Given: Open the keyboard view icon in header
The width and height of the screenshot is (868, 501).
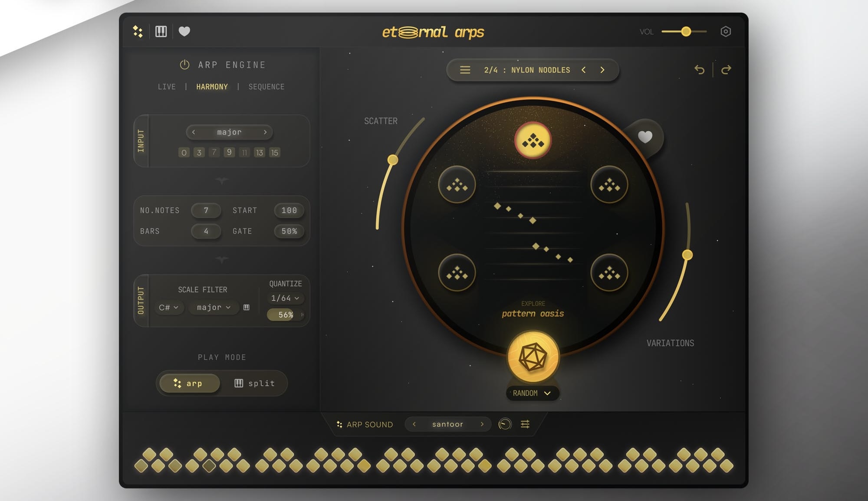Looking at the screenshot, I should [161, 32].
